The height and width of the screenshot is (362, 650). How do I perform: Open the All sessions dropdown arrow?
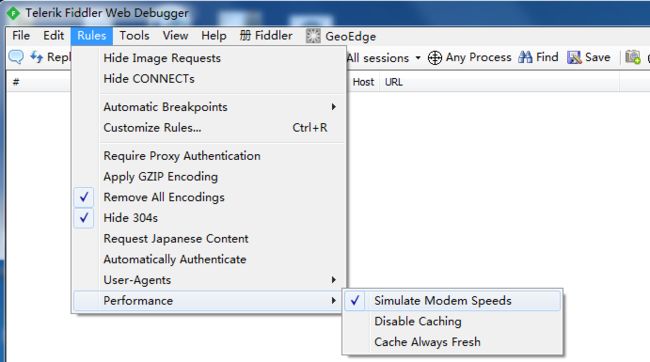tap(418, 58)
